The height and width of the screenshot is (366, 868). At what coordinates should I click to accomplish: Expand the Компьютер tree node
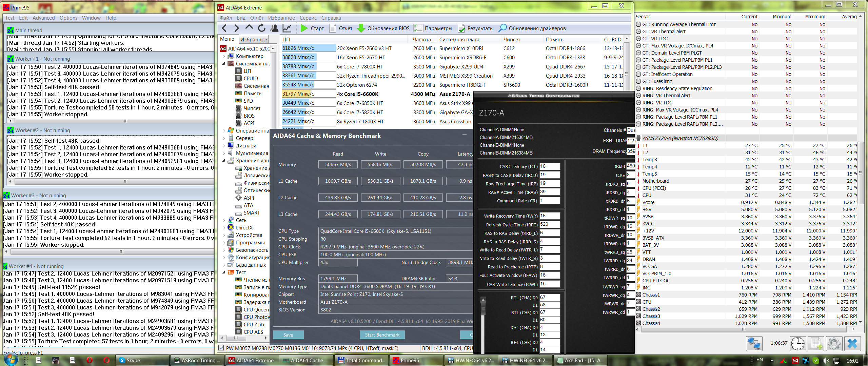(224, 56)
